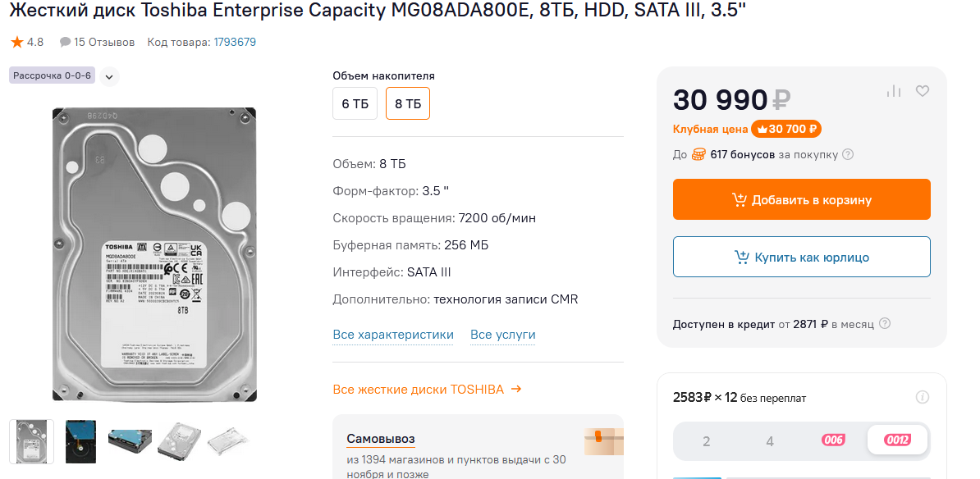Click info icon next to bonuses
980x479 pixels.
[x=848, y=154]
